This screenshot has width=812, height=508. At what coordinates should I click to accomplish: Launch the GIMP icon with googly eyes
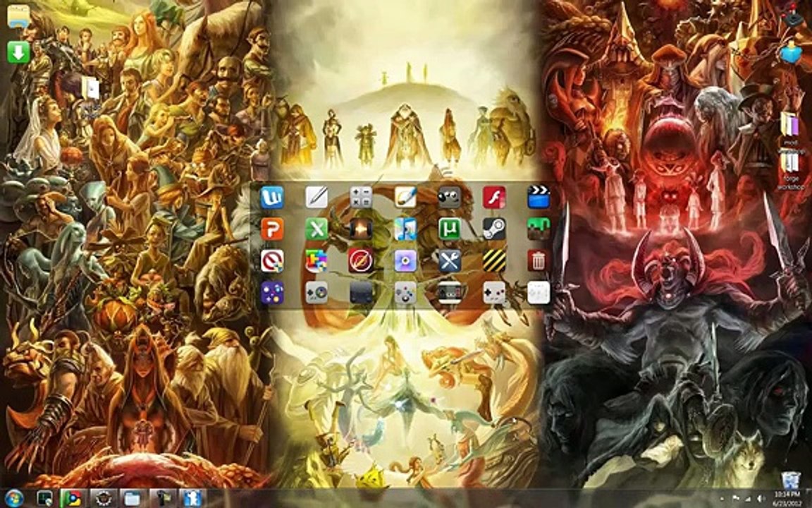pos(450,198)
